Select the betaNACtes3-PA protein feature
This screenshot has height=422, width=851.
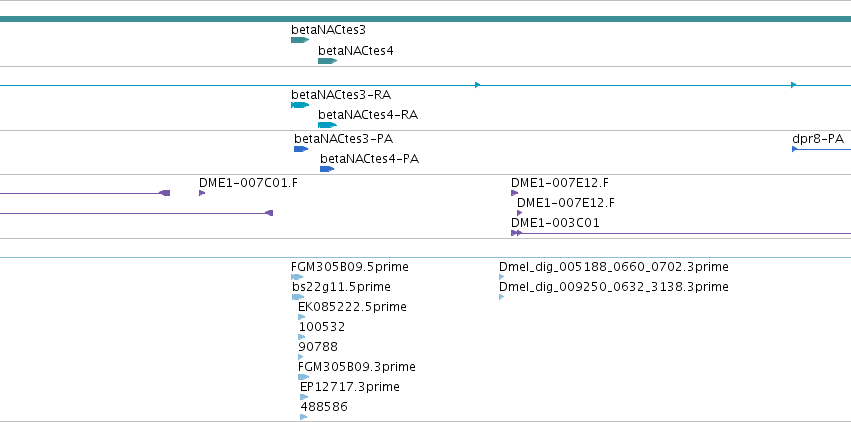click(301, 149)
